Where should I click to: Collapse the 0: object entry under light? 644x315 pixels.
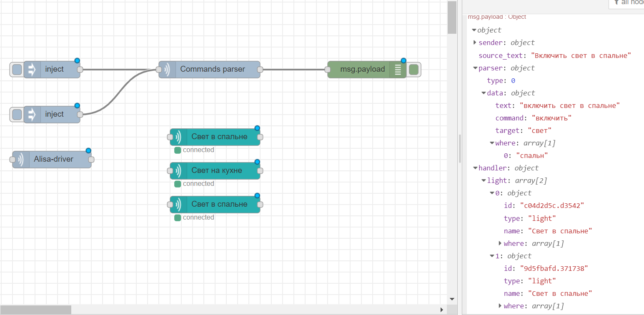pos(492,193)
